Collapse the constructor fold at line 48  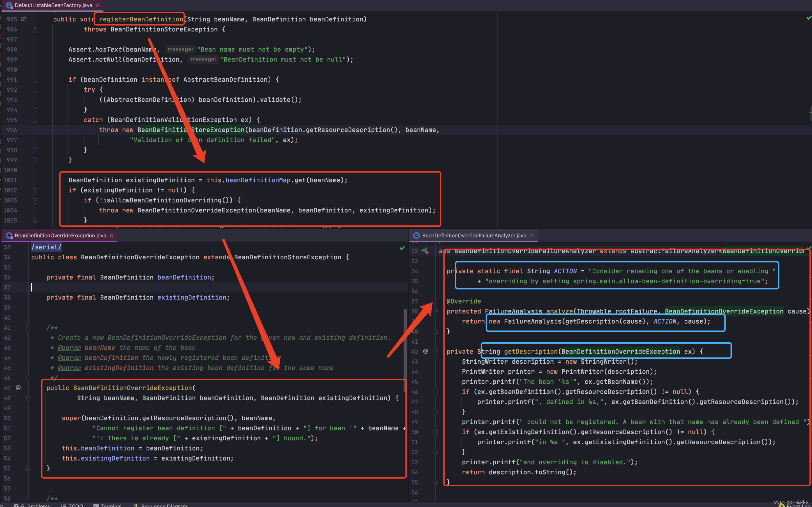(x=28, y=398)
